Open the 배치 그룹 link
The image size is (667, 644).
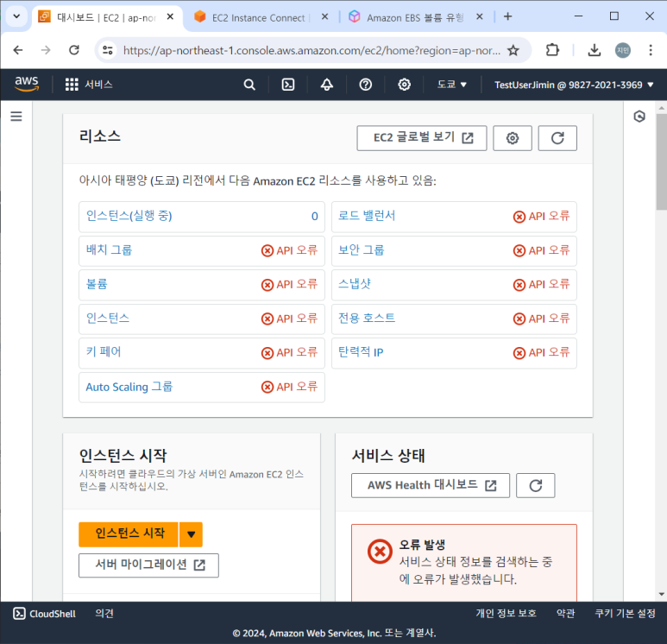pos(109,249)
